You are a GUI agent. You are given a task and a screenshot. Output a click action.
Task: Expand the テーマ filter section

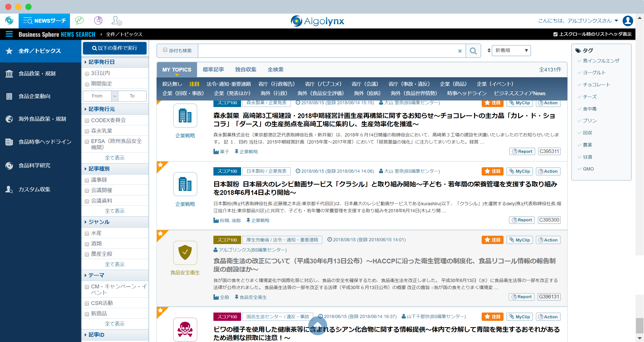[115, 275]
